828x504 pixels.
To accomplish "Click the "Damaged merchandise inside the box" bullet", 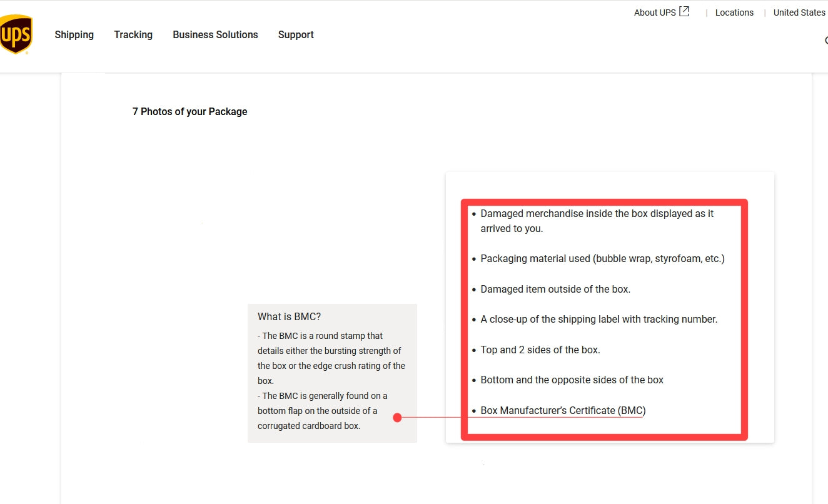I will point(597,214).
